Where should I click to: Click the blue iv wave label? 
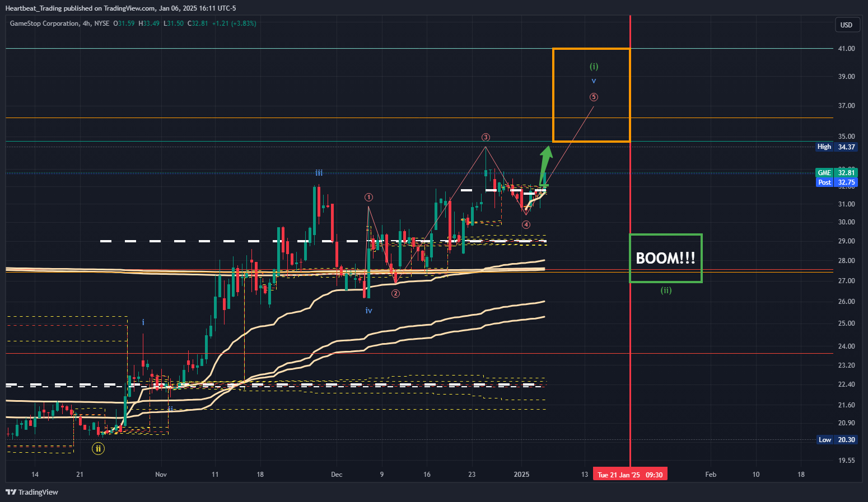point(368,311)
